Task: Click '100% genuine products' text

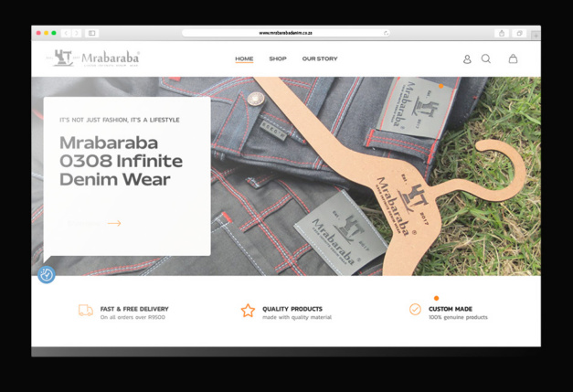Action: tap(458, 317)
